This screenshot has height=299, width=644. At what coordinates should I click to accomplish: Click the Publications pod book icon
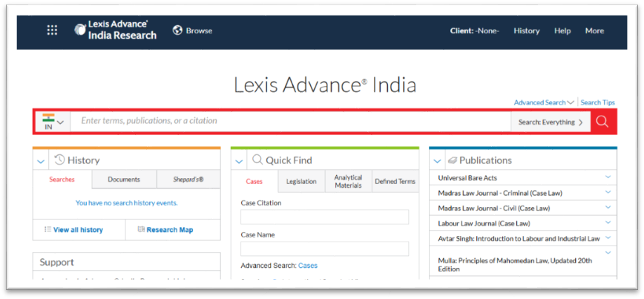(452, 160)
